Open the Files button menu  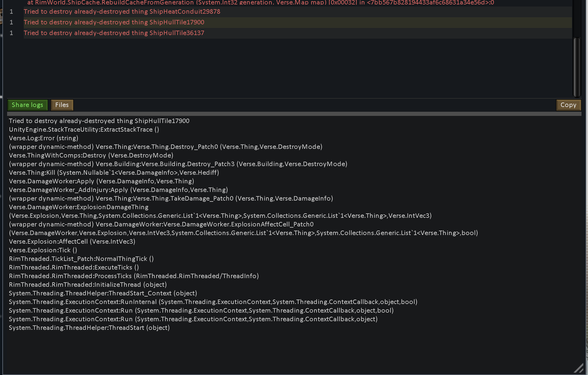pyautogui.click(x=62, y=105)
